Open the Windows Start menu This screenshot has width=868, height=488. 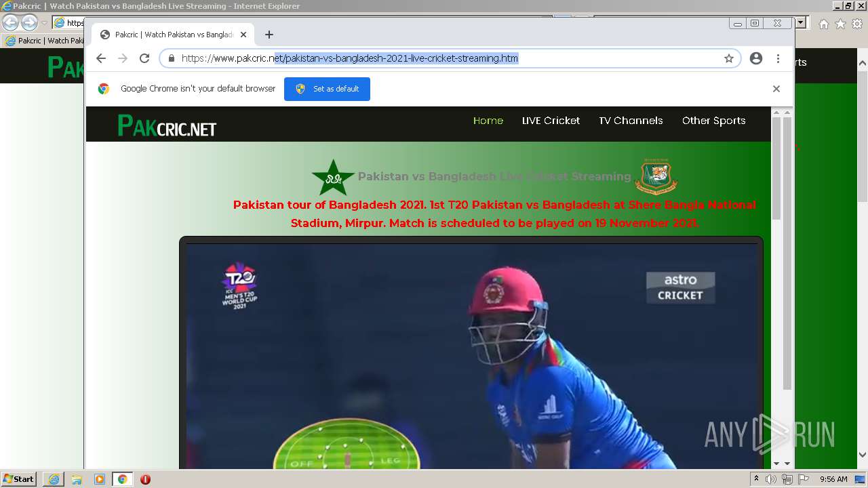point(19,479)
